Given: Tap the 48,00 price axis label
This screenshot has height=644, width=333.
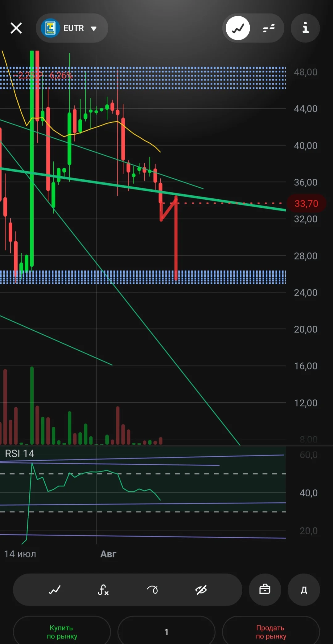Looking at the screenshot, I should tap(306, 72).
